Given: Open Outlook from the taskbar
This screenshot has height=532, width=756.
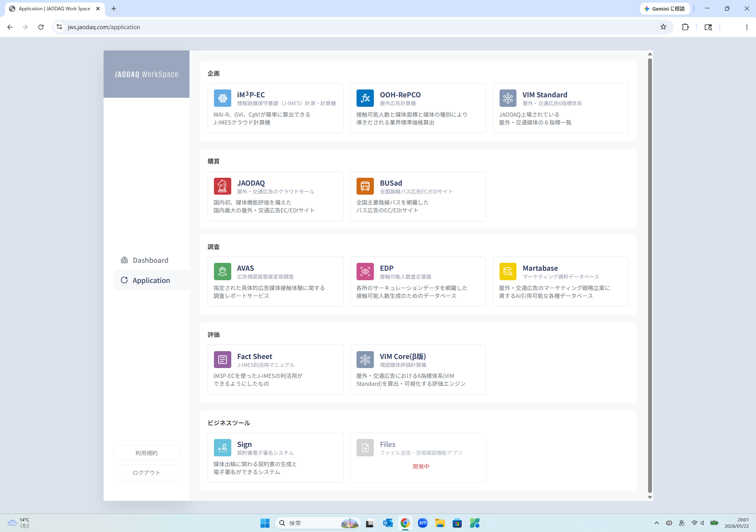Looking at the screenshot, I should [388, 523].
